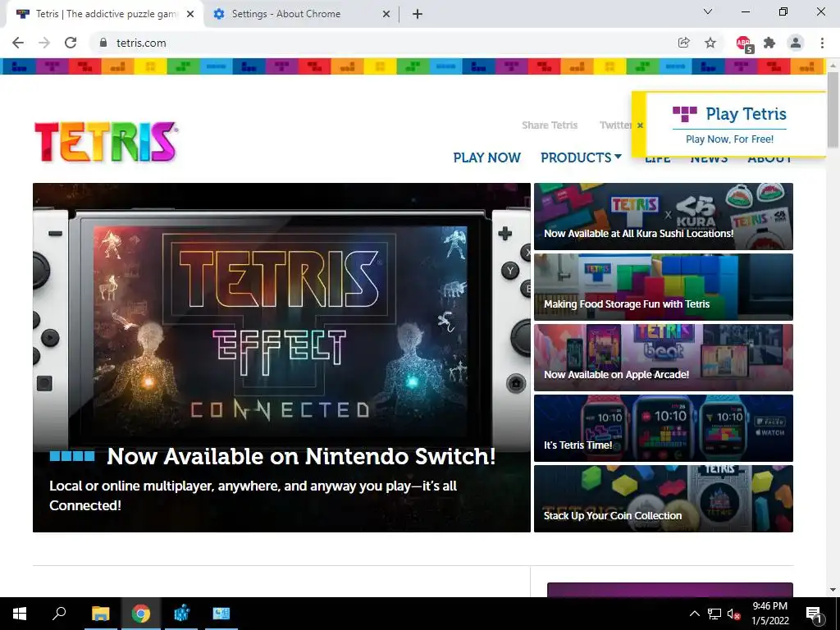Close the Play Tetris popup
The image size is (840, 630).
click(640, 126)
